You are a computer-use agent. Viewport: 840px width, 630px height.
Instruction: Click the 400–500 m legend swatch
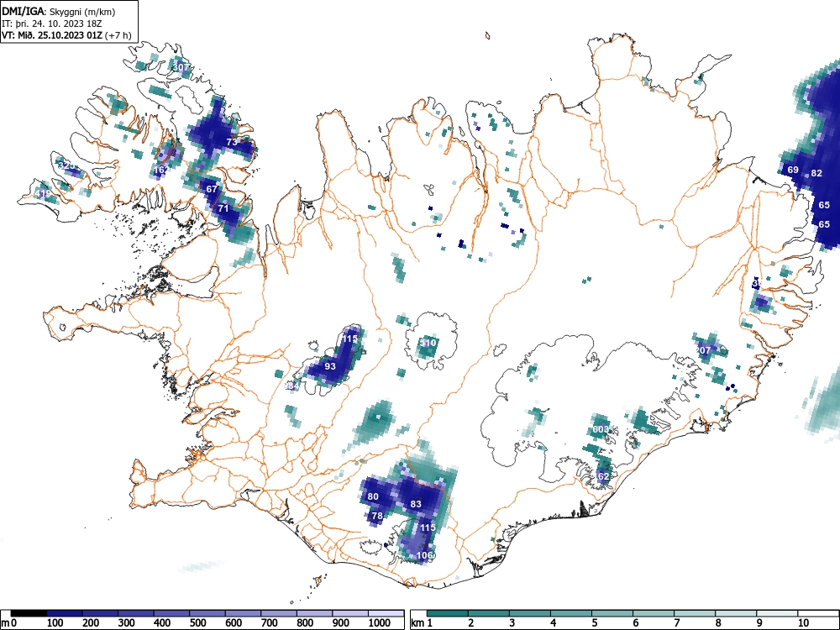pyautogui.click(x=171, y=613)
